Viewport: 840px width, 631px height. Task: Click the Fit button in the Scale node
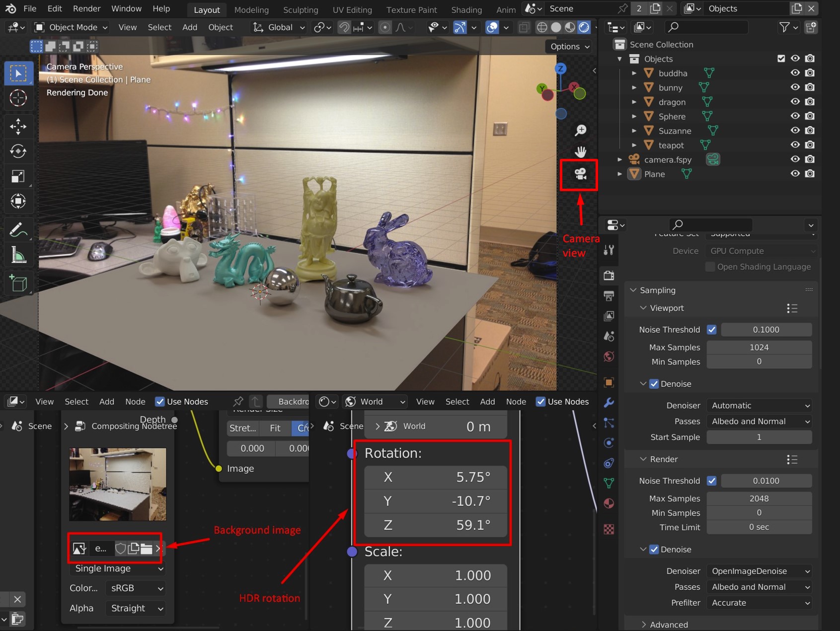click(275, 428)
